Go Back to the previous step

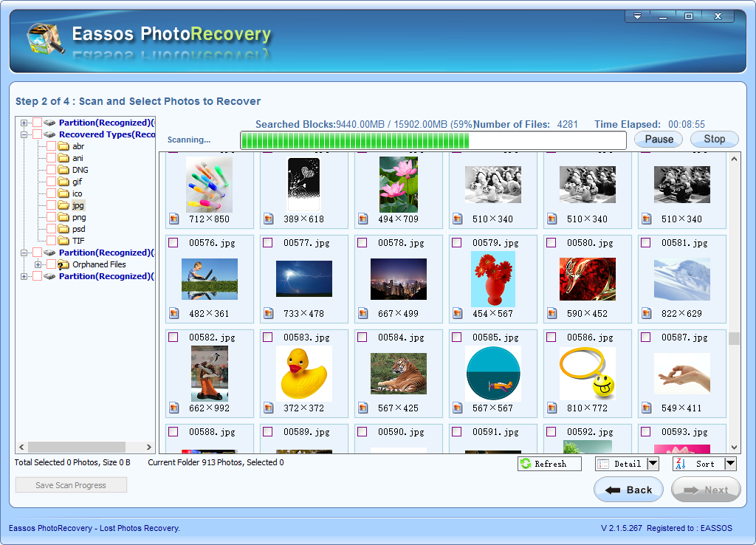point(628,490)
